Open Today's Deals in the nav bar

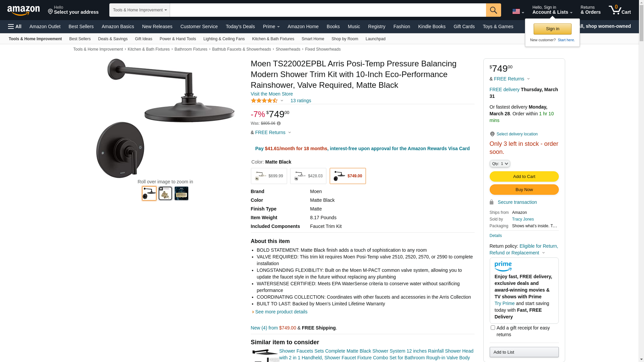[x=240, y=26]
